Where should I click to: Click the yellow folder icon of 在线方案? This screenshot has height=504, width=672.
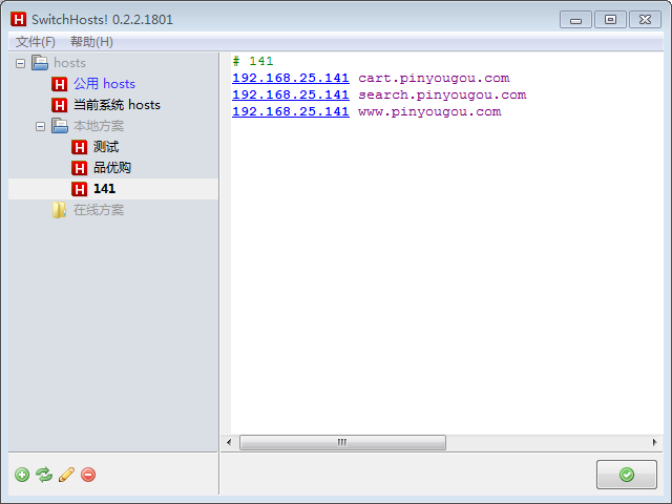tap(59, 210)
